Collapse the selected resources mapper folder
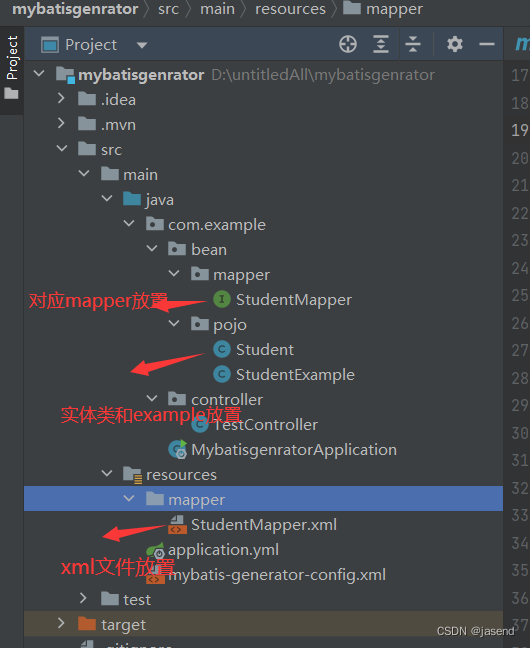The image size is (530, 648). tap(129, 498)
